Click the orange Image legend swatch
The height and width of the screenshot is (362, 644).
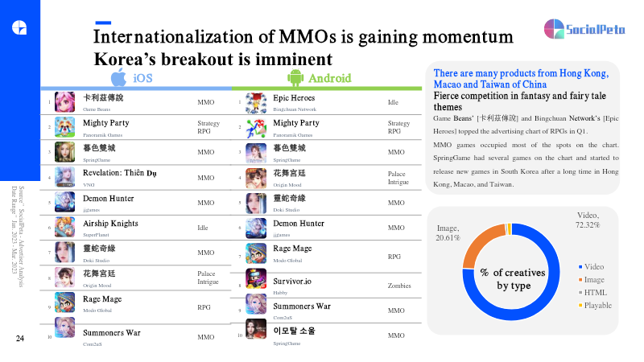pos(580,280)
